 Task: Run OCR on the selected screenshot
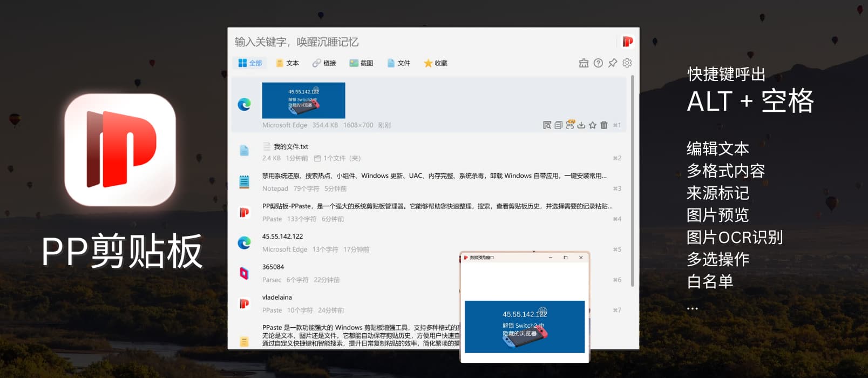[x=569, y=125]
